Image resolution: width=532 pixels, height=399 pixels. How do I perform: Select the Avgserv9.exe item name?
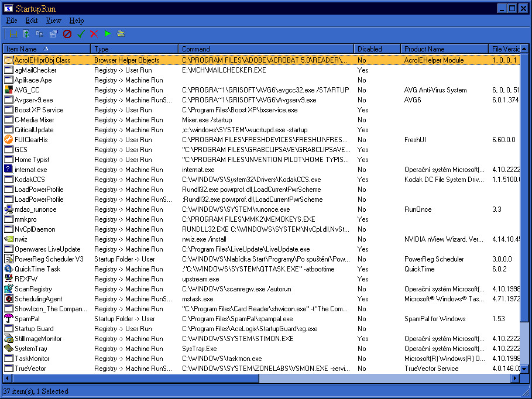33,99
